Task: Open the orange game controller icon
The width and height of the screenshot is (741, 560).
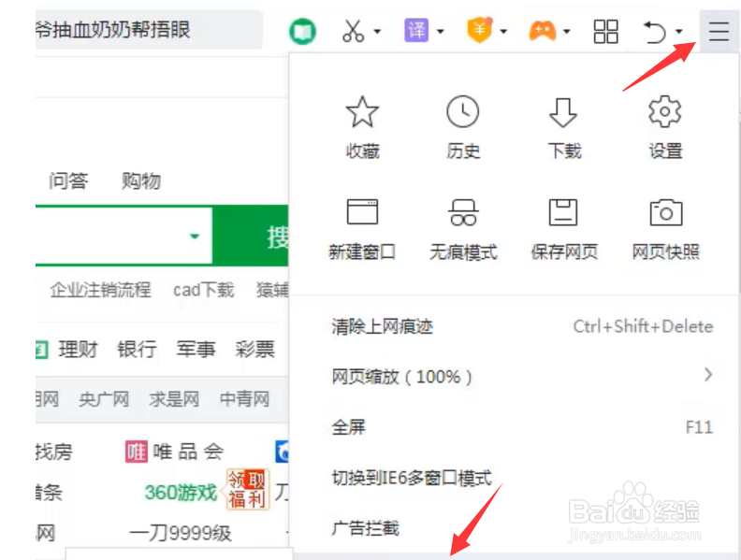Action: [542, 31]
